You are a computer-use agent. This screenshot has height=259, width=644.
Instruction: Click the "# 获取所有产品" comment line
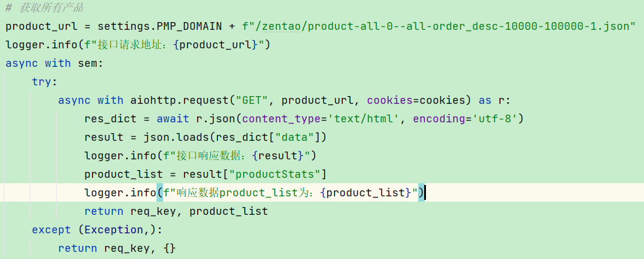(44, 8)
